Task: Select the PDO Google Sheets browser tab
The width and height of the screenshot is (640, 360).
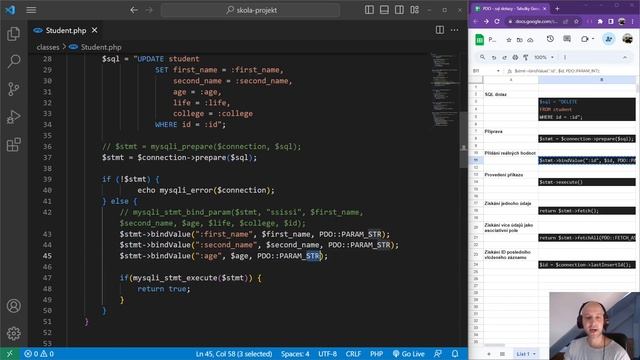Action: click(510, 8)
